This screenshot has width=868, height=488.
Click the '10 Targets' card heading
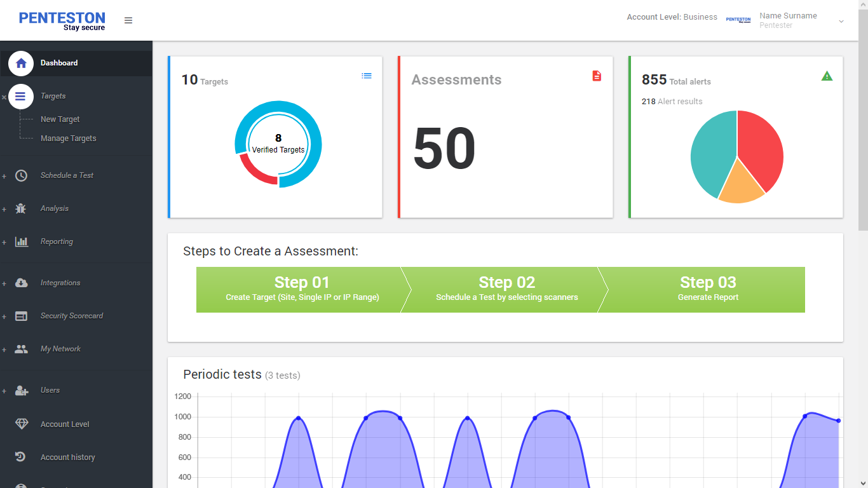pyautogui.click(x=205, y=80)
